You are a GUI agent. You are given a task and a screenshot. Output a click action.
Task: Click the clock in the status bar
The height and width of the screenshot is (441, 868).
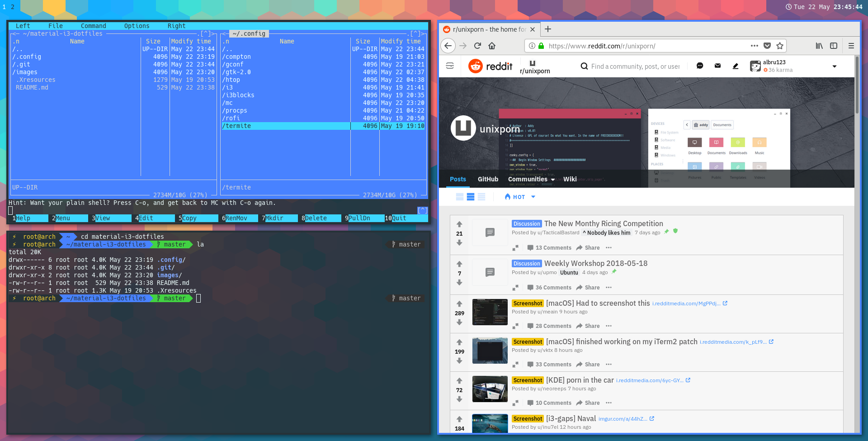[x=825, y=7]
